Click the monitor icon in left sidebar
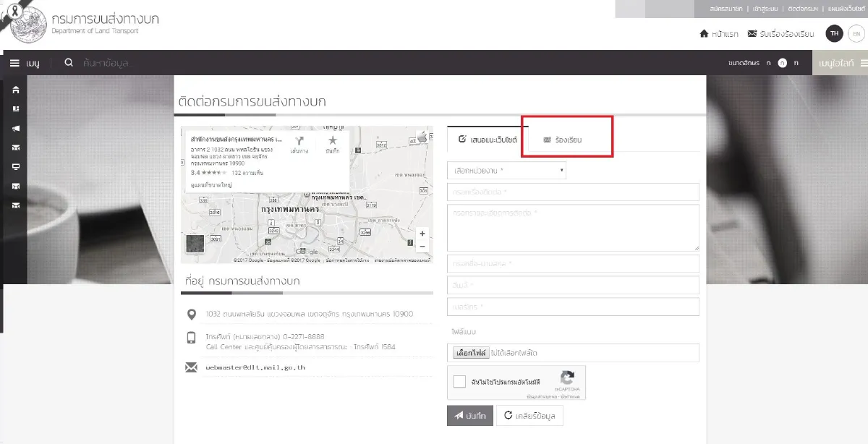Screen dimensions: 868x444 pyautogui.click(x=16, y=166)
